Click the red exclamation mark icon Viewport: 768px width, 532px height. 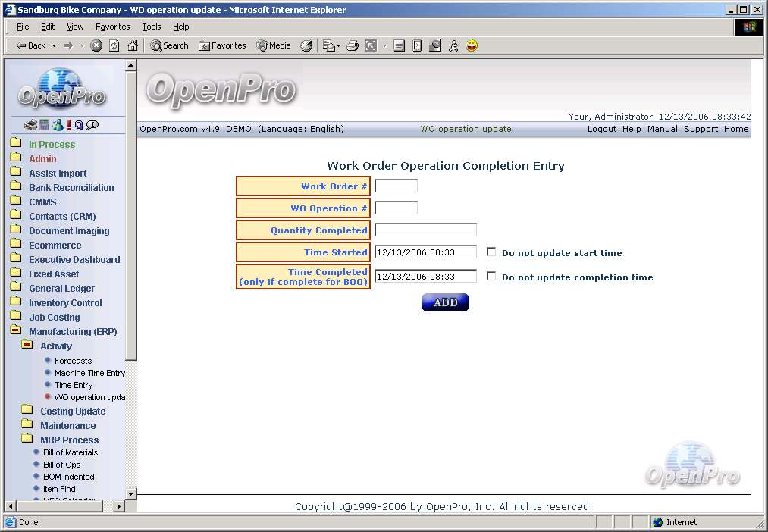[68, 125]
